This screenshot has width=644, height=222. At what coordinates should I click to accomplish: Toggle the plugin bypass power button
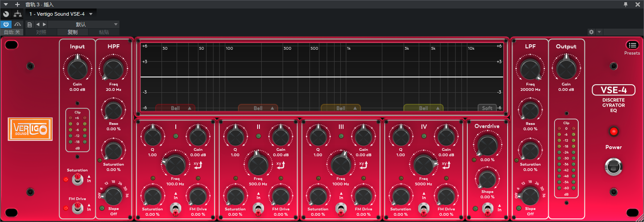pos(6,24)
